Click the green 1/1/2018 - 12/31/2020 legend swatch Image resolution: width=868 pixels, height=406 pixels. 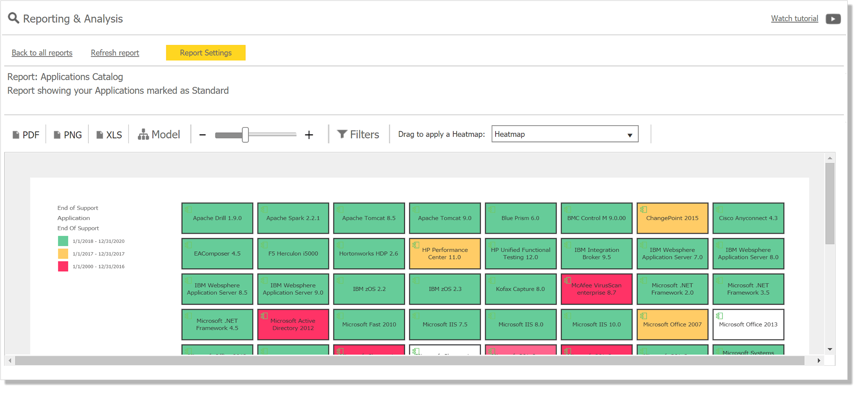(x=63, y=241)
